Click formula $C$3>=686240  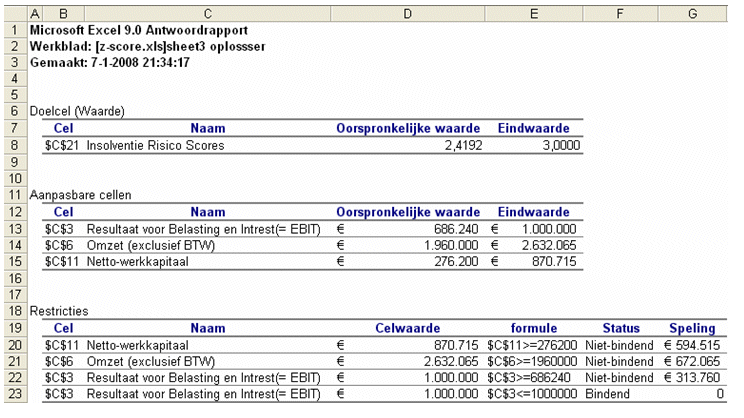pos(529,378)
